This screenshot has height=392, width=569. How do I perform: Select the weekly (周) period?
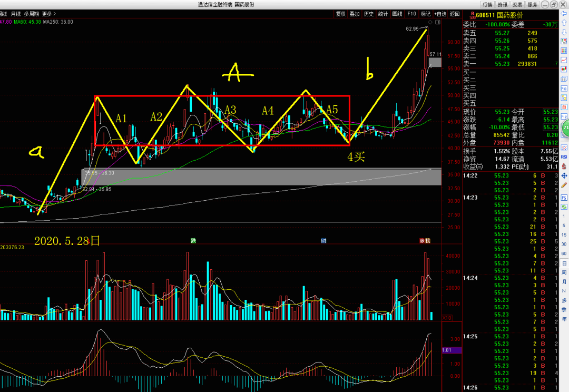(564, 272)
